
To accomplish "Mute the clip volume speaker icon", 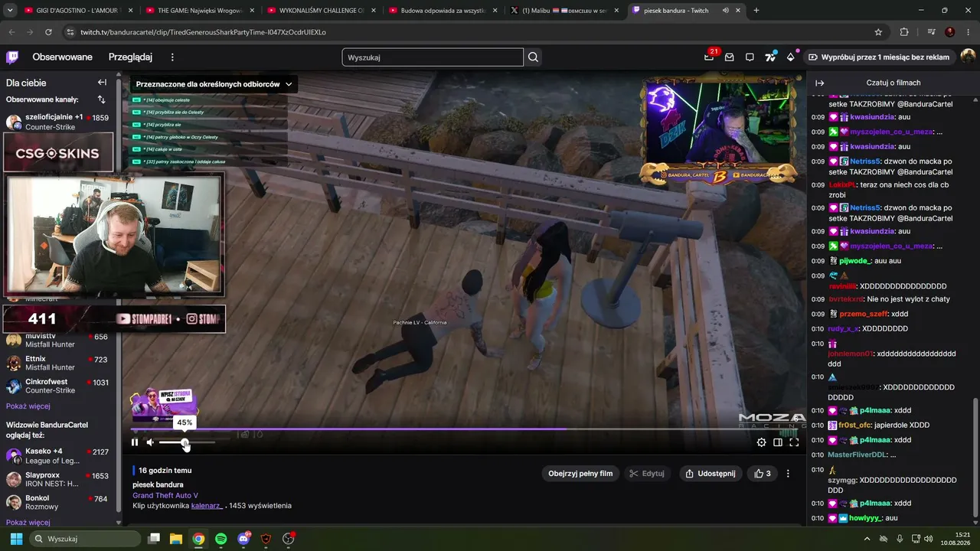I will point(150,442).
